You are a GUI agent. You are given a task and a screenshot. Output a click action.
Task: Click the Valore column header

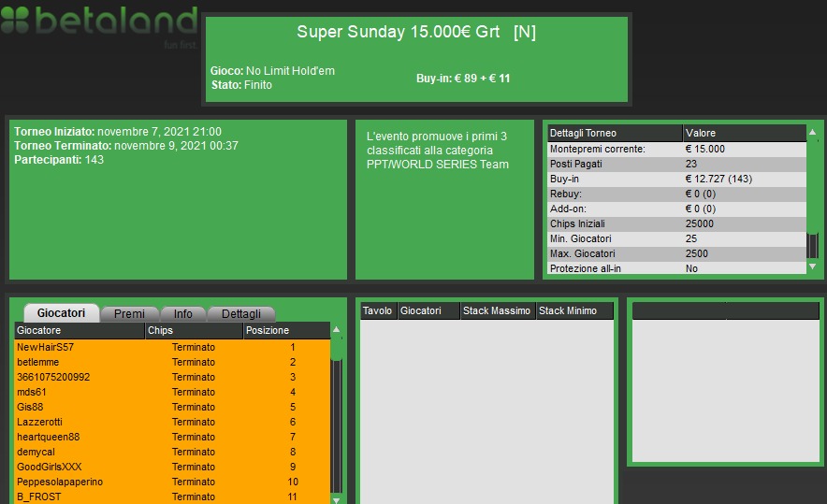pos(744,133)
